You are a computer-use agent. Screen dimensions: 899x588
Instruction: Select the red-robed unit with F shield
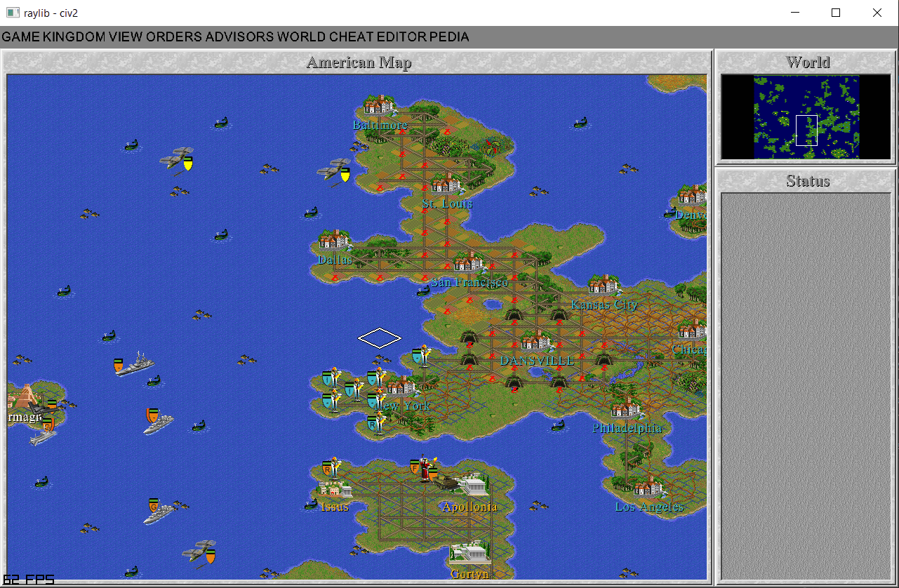[x=423, y=469]
